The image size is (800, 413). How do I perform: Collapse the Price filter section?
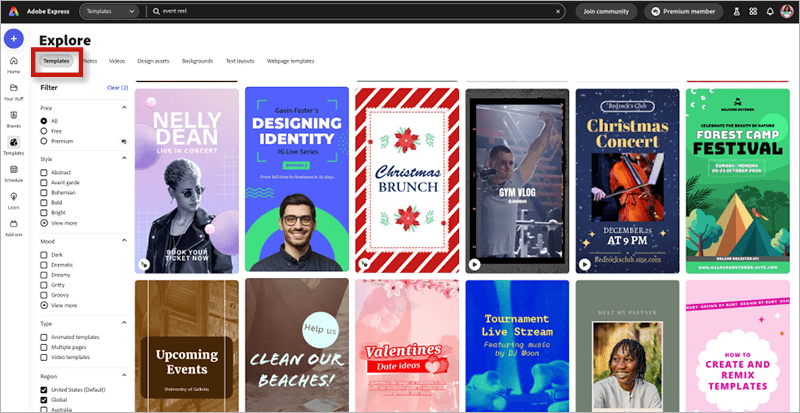(x=124, y=107)
